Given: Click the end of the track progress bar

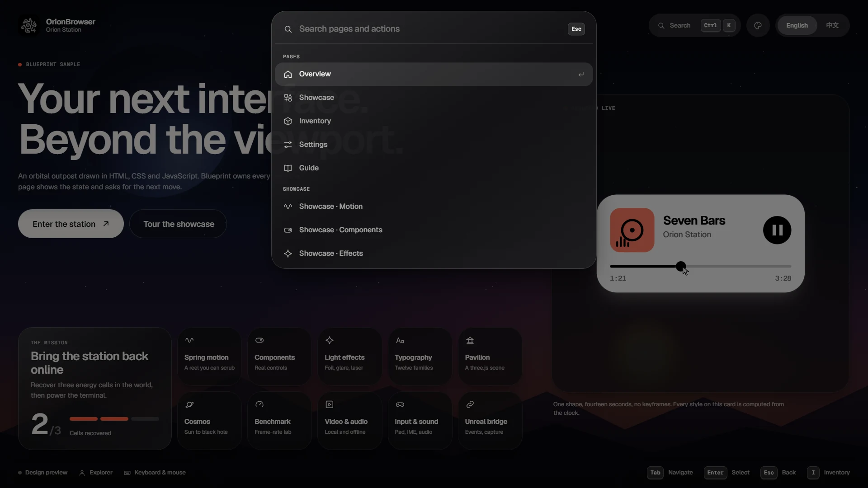Looking at the screenshot, I should pyautogui.click(x=790, y=266).
